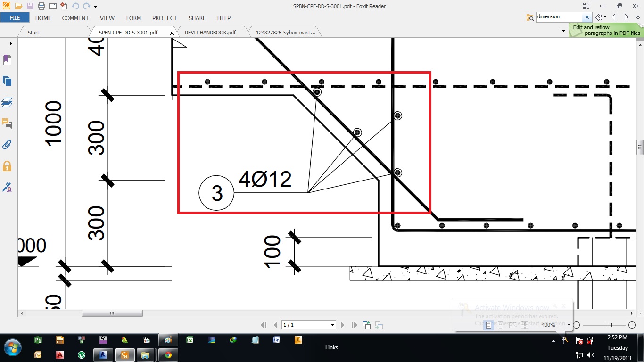Click zoom out minus button on status bar
Image resolution: width=644 pixels, height=362 pixels.
coord(576,325)
